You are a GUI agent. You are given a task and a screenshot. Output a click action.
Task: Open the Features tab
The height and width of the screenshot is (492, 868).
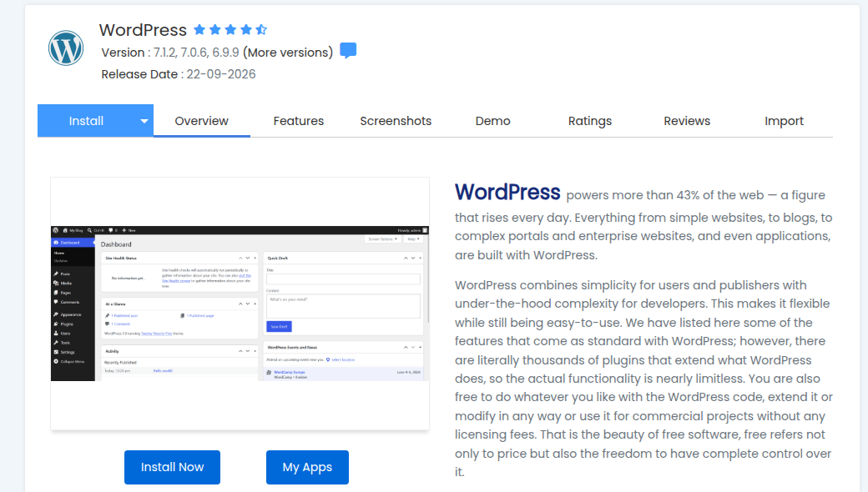coord(299,121)
